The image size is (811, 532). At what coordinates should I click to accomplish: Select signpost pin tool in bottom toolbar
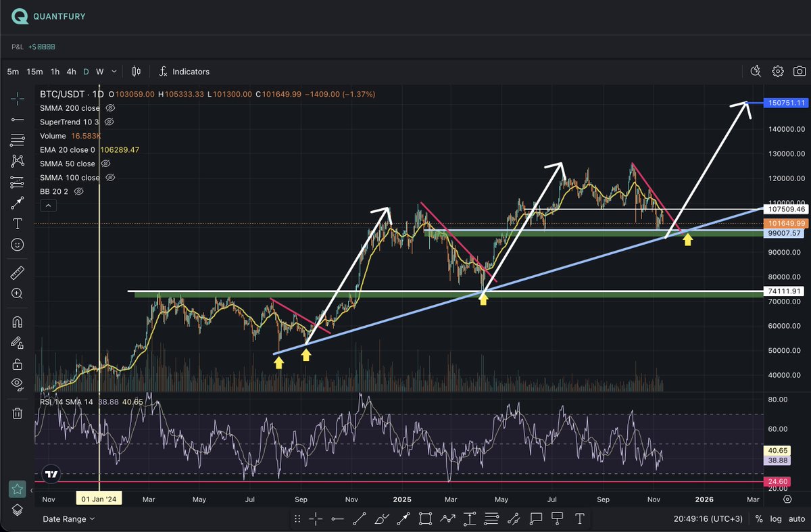coord(558,518)
